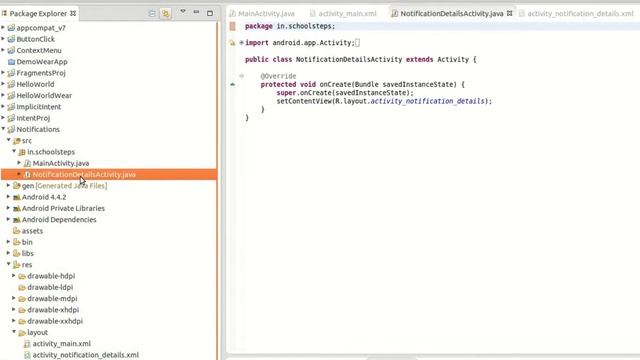Image resolution: width=640 pixels, height=360 pixels.
Task: Click import quick-fix marker in gutter
Action: [x=232, y=43]
